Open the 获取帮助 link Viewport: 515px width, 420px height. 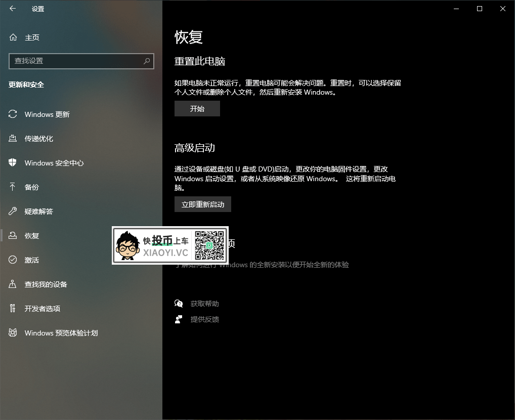(x=204, y=304)
